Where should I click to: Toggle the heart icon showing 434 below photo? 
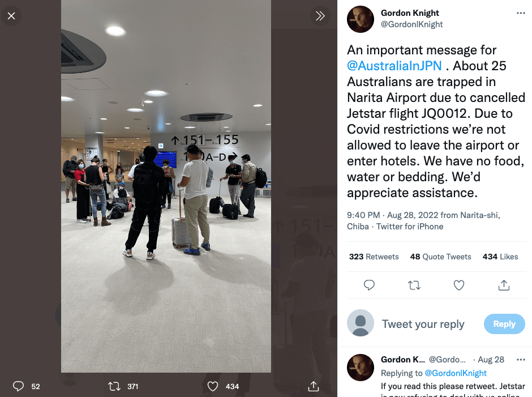tap(213, 386)
